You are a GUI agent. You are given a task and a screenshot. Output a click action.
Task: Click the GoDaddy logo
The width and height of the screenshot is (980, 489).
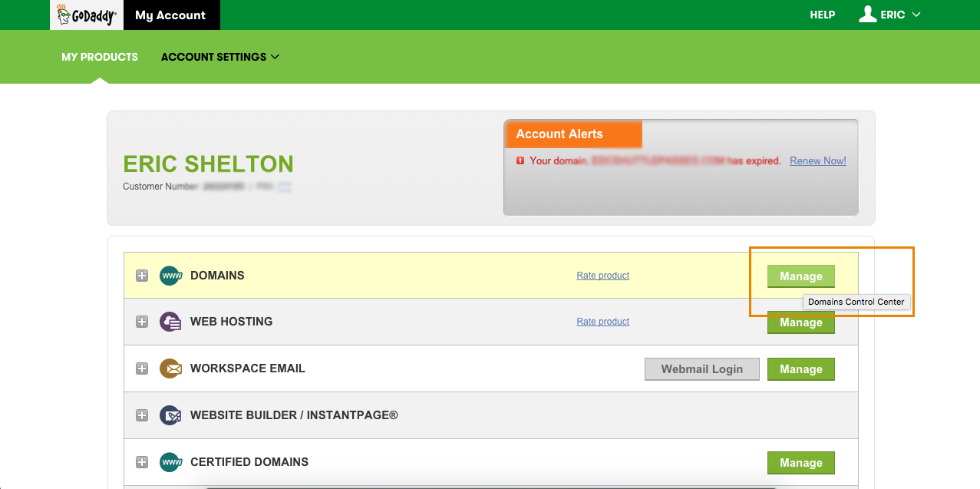point(87,15)
